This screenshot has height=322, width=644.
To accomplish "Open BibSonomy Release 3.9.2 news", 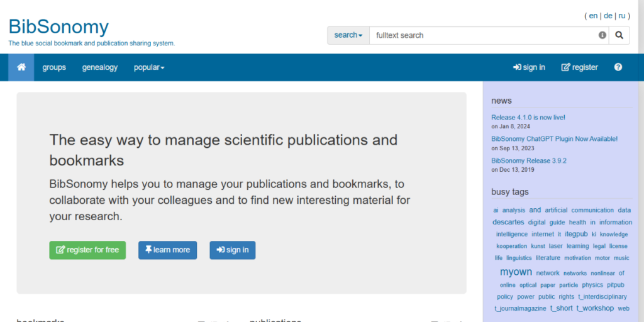I will pos(529,161).
